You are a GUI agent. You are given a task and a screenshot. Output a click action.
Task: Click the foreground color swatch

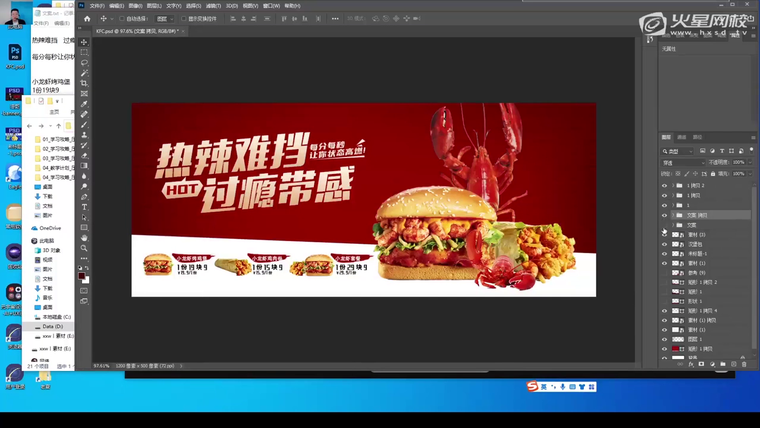(83, 275)
